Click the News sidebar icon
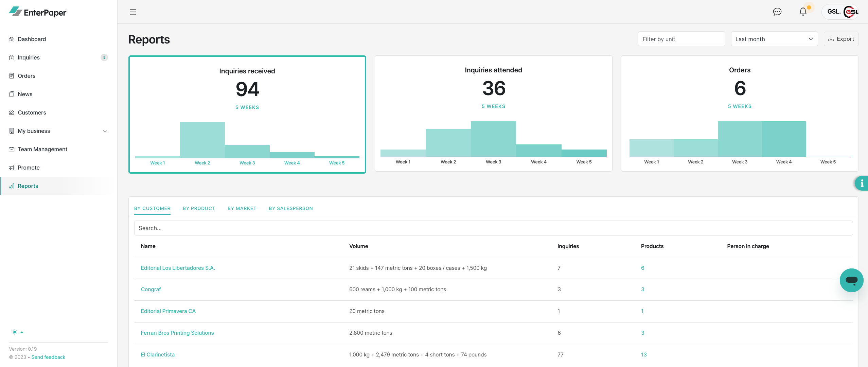Image resolution: width=868 pixels, height=367 pixels. click(12, 94)
